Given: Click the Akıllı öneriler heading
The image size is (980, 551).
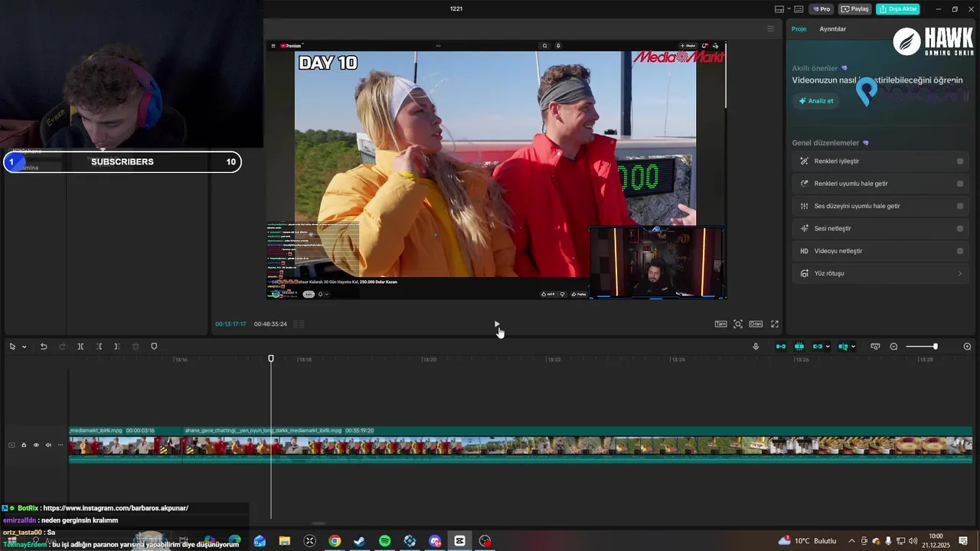Looking at the screenshot, I should coord(815,68).
